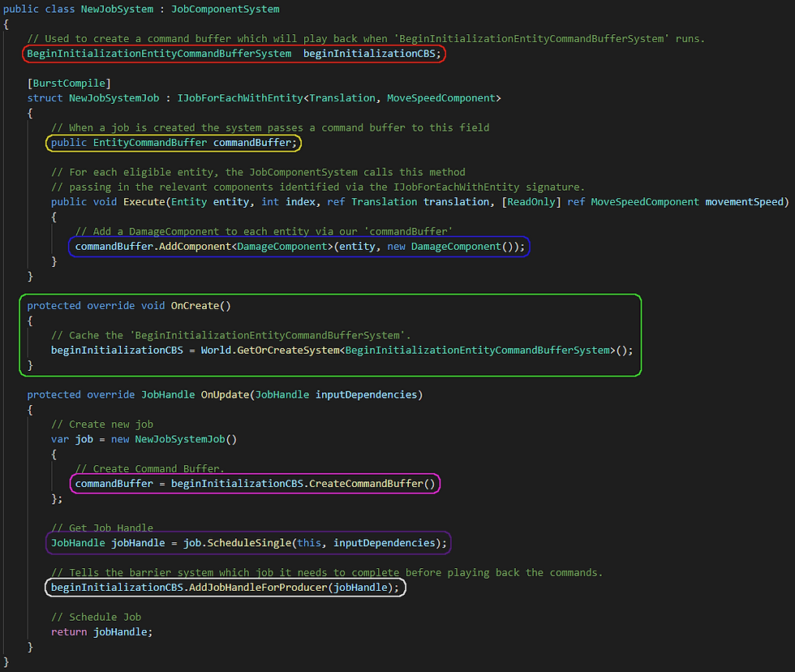Click "new NewJobSystemJob()" constructor call
Viewport: 795px width, 672px height.
click(174, 439)
